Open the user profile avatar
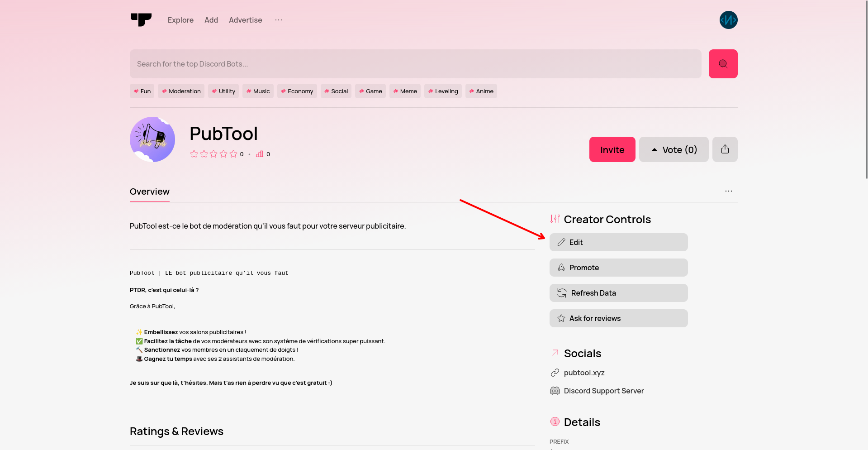The image size is (868, 450). pyautogui.click(x=728, y=20)
